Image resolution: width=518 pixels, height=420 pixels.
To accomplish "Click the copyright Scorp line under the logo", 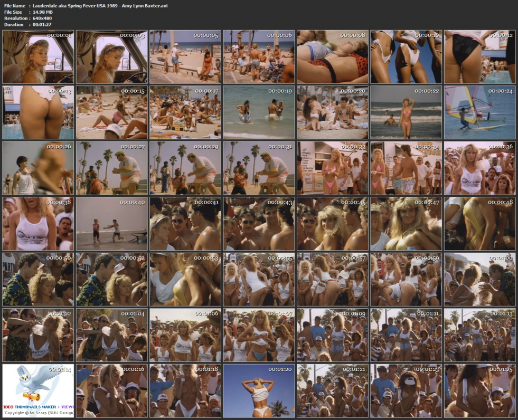I will pos(38,413).
